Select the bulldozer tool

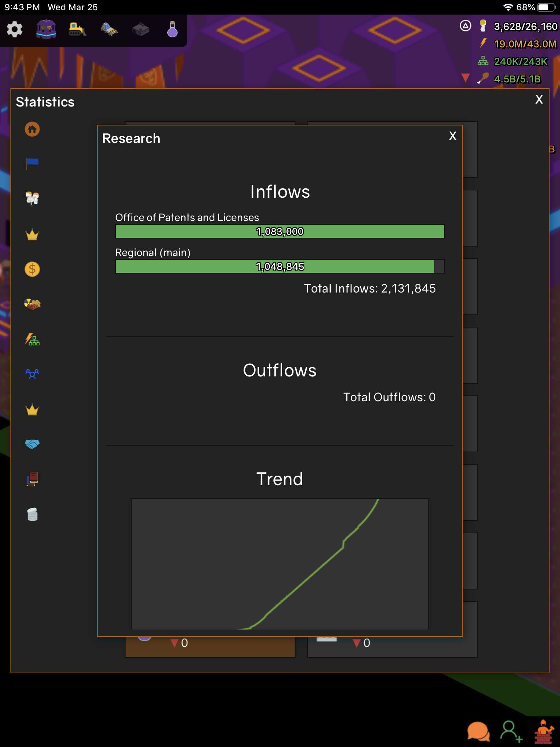coord(77,30)
